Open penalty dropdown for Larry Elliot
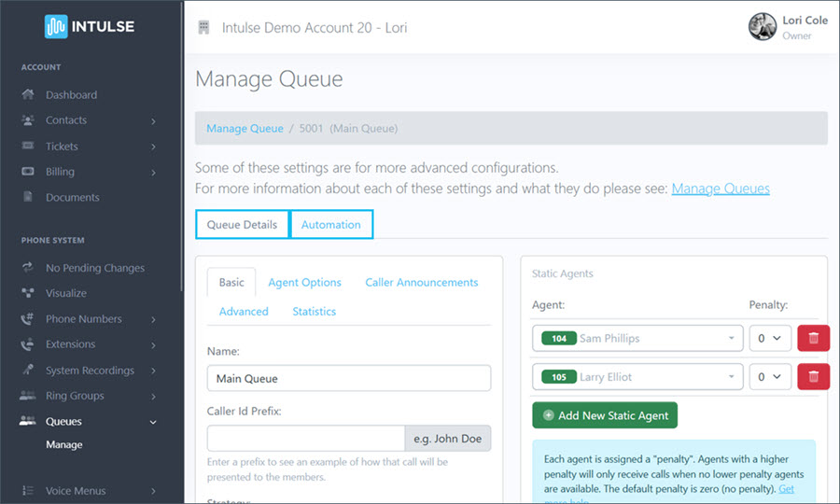Screen dimensions: 840x504 [x=770, y=376]
